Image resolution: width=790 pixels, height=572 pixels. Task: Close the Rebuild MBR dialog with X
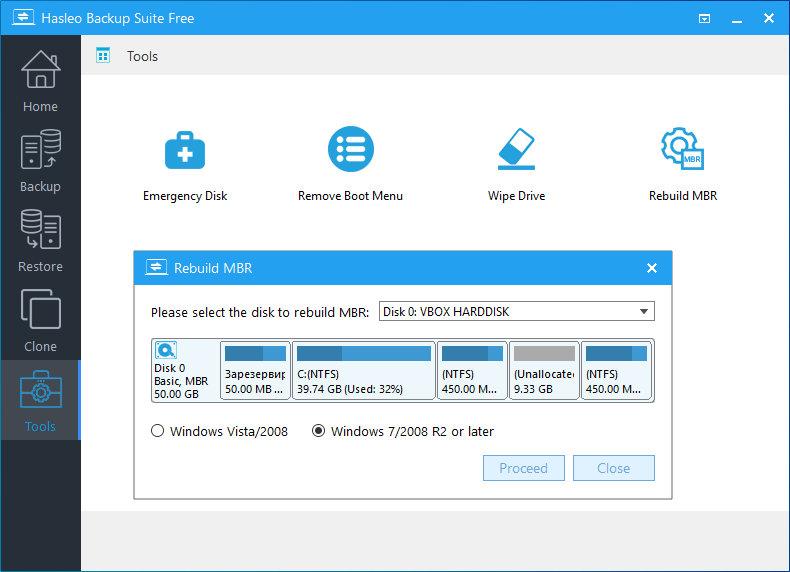pyautogui.click(x=652, y=268)
